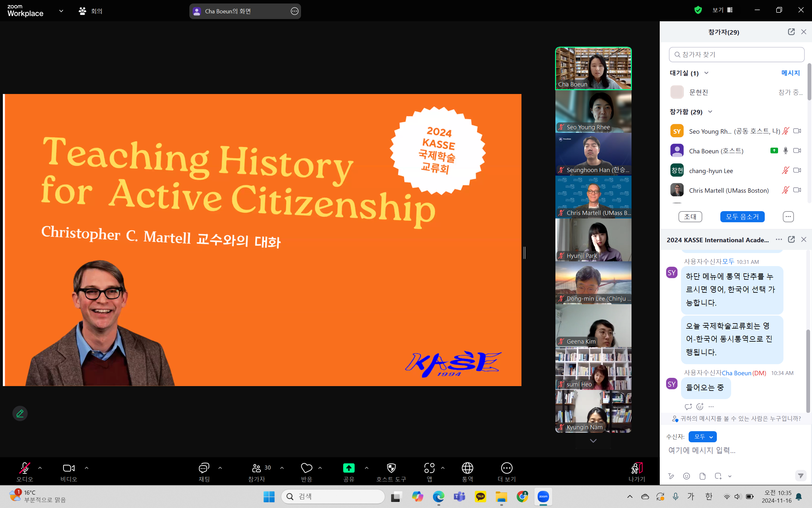Open participants panel more options button
The width and height of the screenshot is (812, 508).
point(788,217)
